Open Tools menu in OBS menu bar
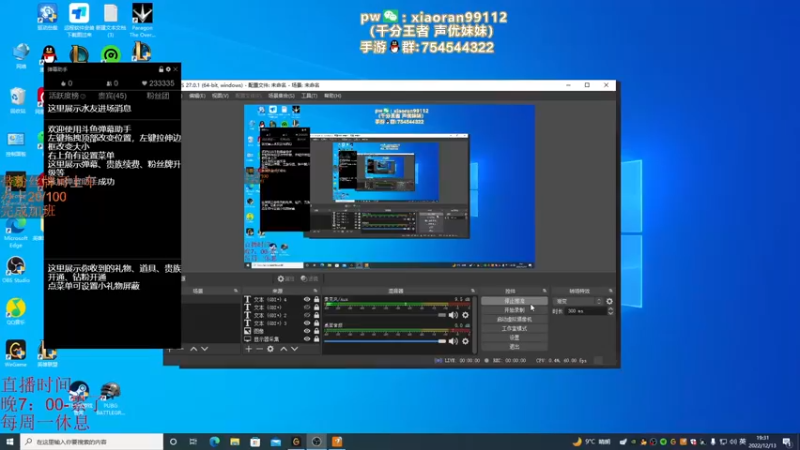Image resolution: width=800 pixels, height=450 pixels. [x=309, y=96]
